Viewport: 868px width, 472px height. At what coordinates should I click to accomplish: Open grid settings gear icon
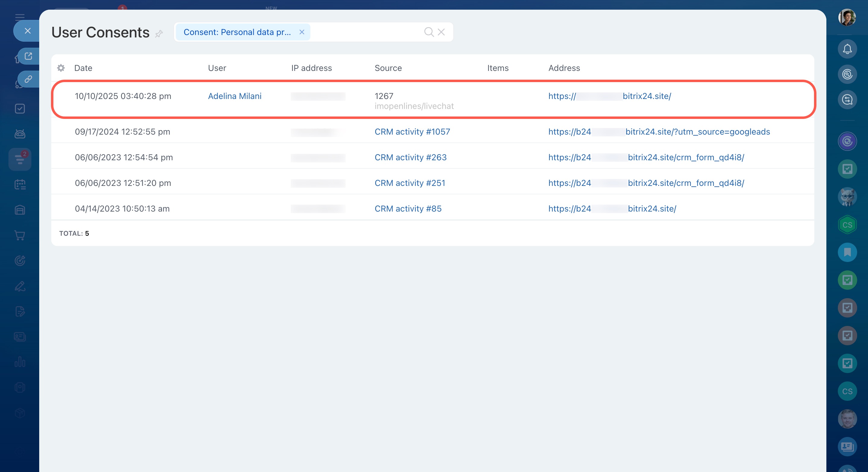click(61, 68)
